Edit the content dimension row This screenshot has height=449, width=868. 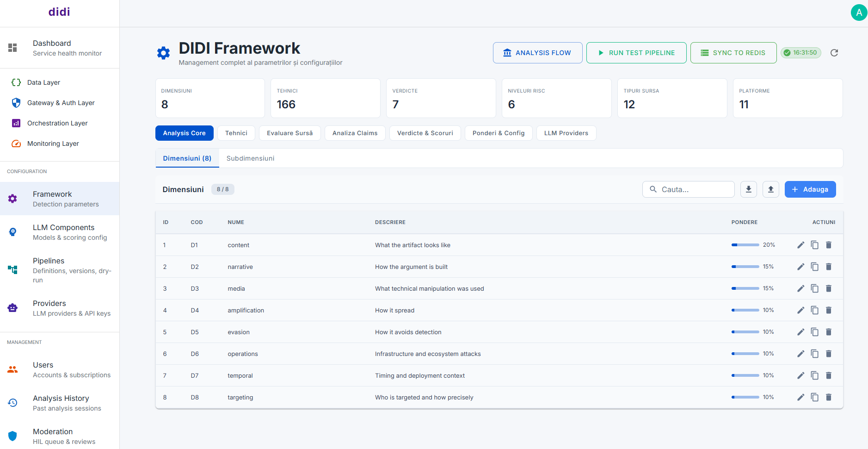(801, 245)
